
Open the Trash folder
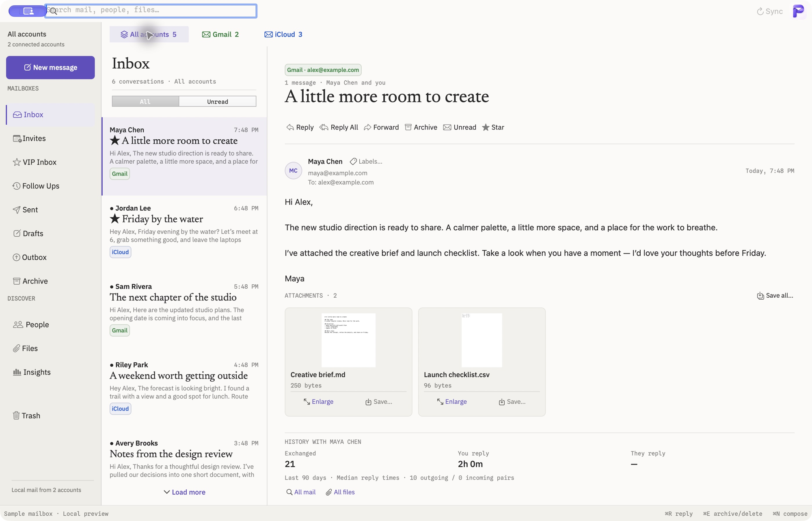pos(50,415)
